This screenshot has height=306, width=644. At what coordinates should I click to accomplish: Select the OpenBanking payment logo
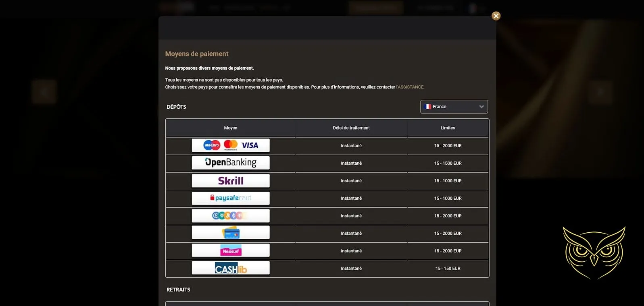(x=231, y=163)
